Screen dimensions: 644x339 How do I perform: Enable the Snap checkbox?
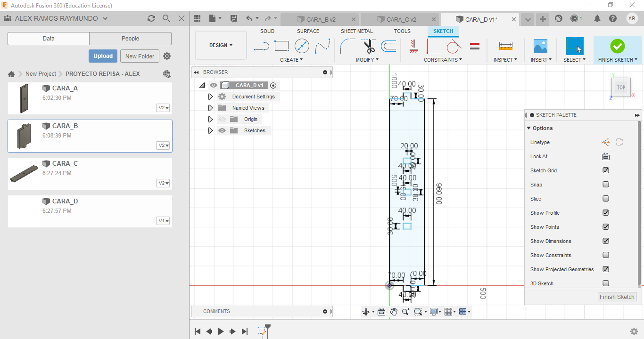[606, 185]
